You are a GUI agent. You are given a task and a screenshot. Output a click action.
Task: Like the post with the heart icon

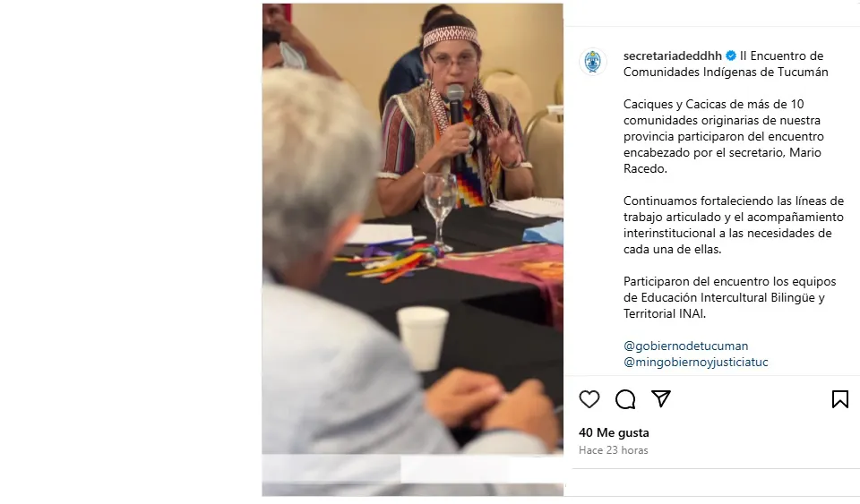tap(589, 399)
